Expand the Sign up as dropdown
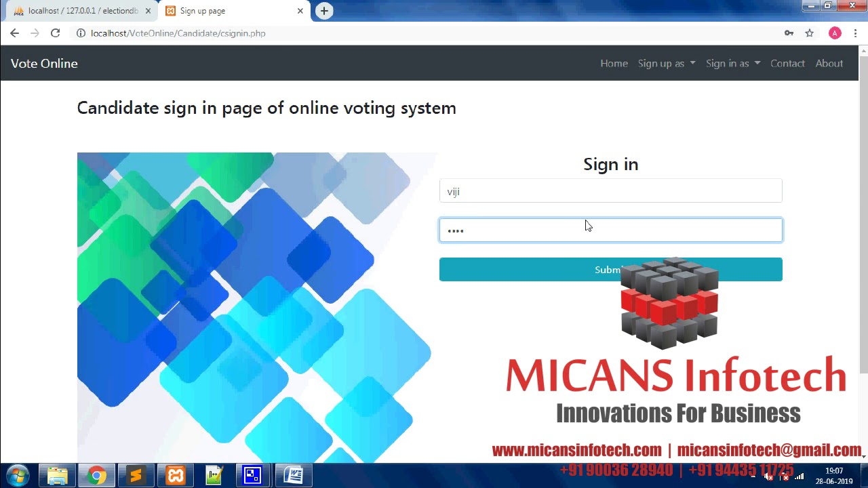The width and height of the screenshot is (868, 488). 667,63
